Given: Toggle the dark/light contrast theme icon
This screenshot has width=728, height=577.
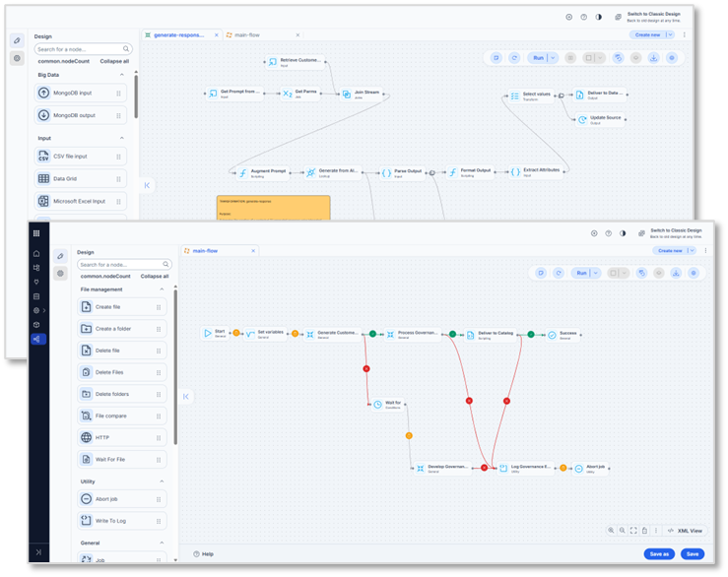Looking at the screenshot, I should click(x=623, y=233).
